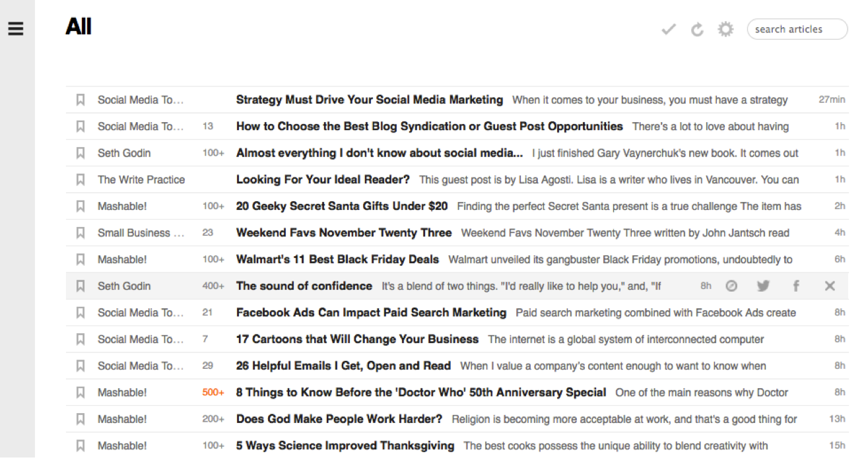Save '5 Ways Science Improved Thanksgiving' article
Screen dimensions: 868x458
point(81,445)
